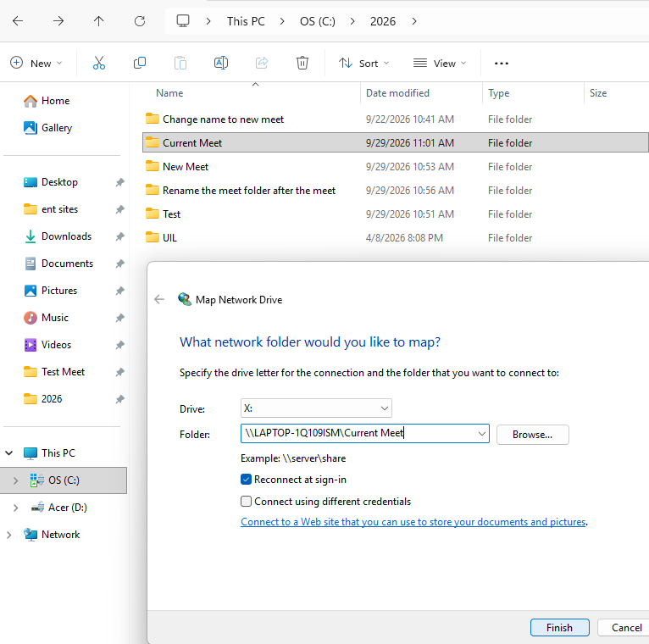Navigate back with the back arrow

[x=18, y=21]
